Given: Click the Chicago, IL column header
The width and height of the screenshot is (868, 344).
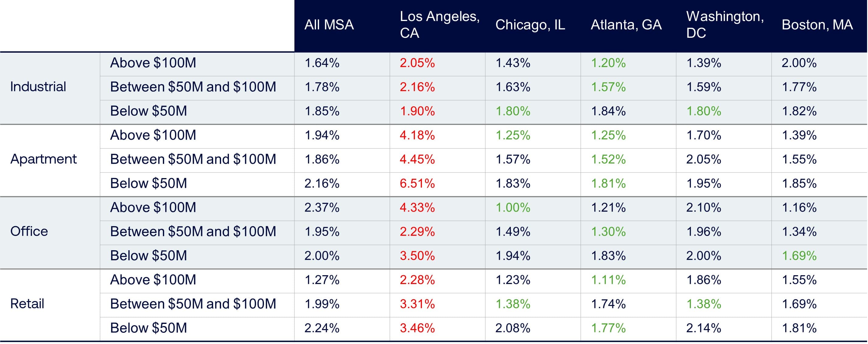Looking at the screenshot, I should tap(530, 25).
